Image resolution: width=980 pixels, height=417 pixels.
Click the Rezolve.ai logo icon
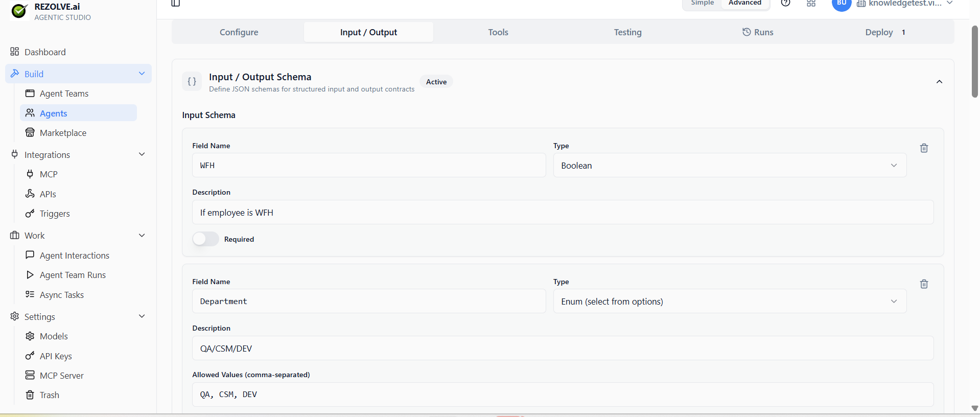coord(19,11)
